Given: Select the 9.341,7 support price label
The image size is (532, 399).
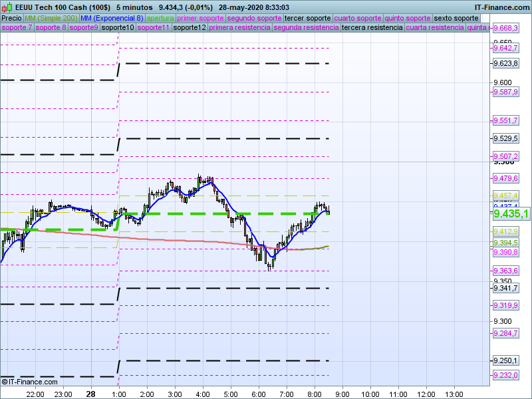Looking at the screenshot, I should click(505, 289).
